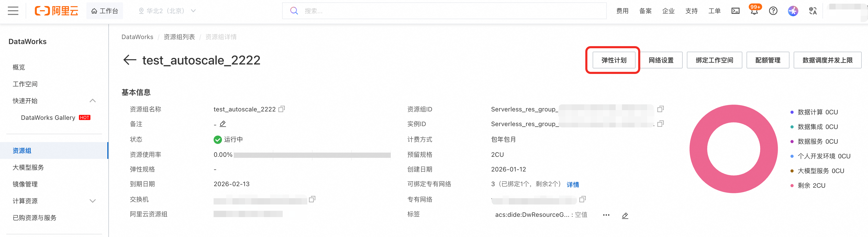
Task: Open the 支持 top menu
Action: coord(691,11)
